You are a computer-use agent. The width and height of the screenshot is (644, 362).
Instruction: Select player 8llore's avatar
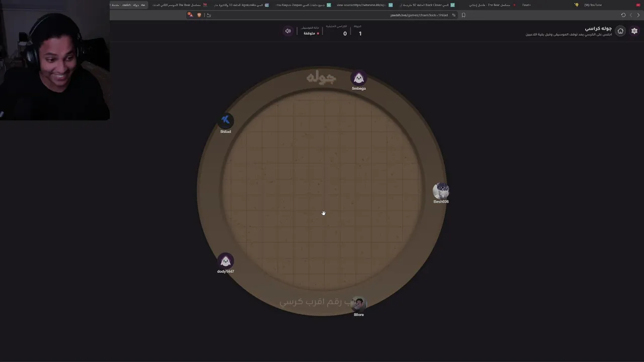click(x=359, y=304)
